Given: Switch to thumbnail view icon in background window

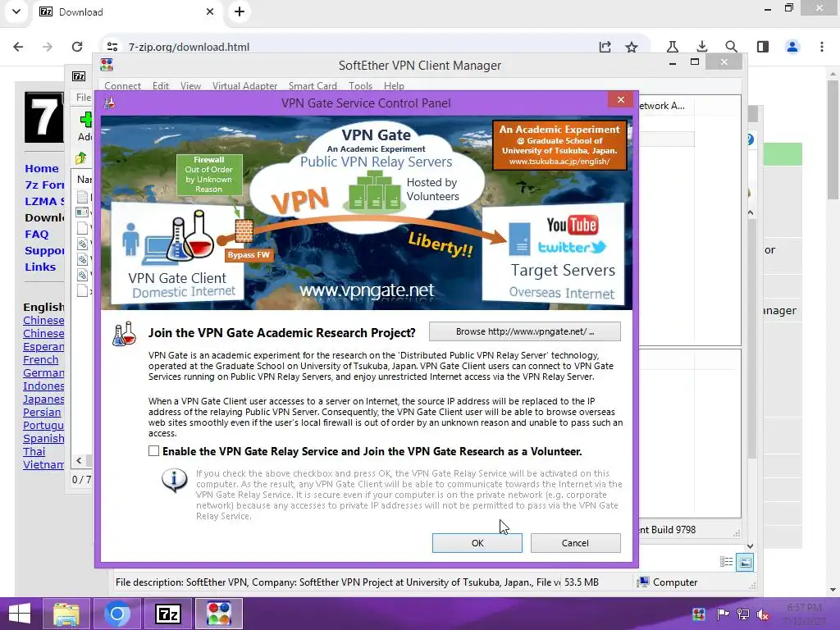Looking at the screenshot, I should [x=745, y=562].
